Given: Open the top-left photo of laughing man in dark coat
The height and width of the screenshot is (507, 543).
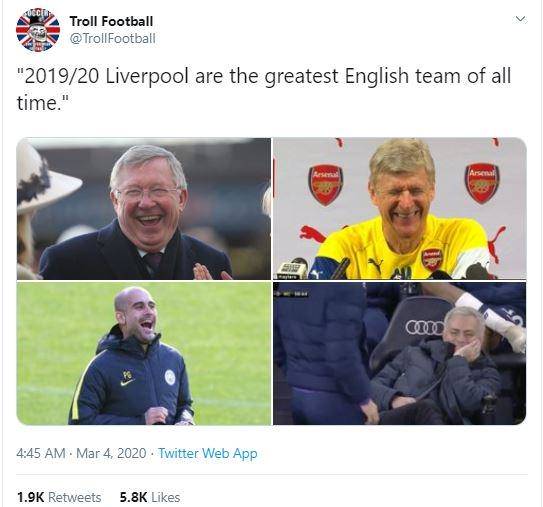Looking at the screenshot, I should [144, 208].
